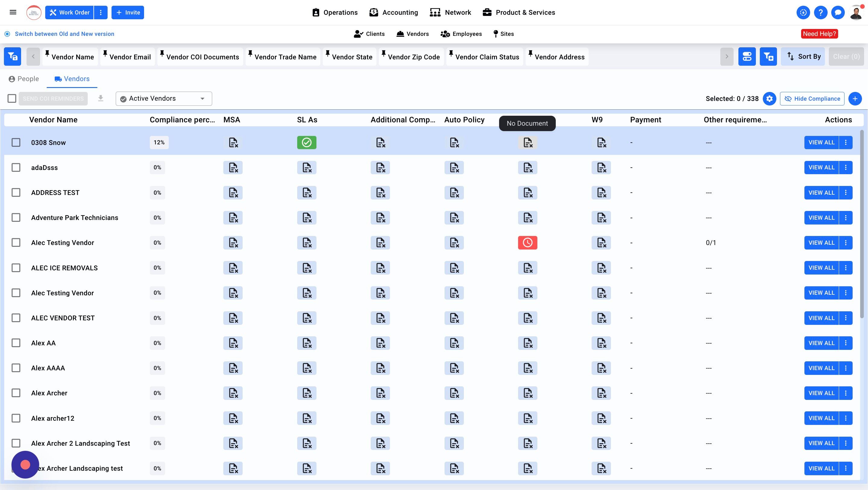Click the green SL As check for 0308 Snow
The image size is (868, 490).
tap(307, 143)
